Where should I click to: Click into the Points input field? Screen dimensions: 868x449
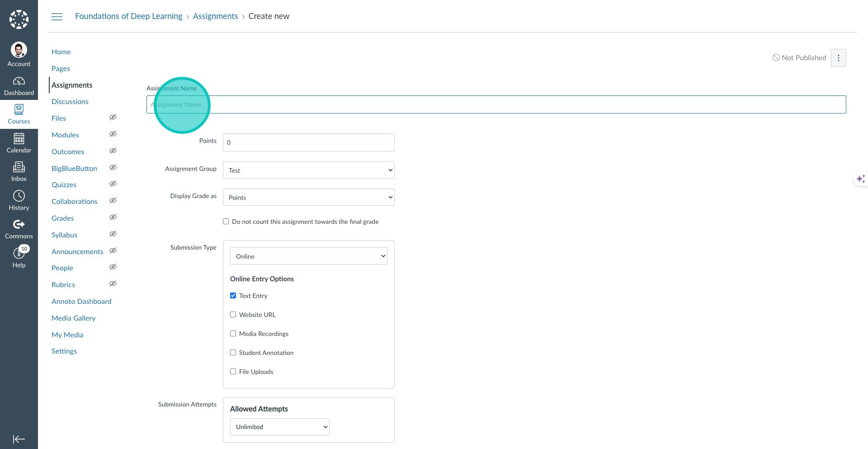[308, 142]
